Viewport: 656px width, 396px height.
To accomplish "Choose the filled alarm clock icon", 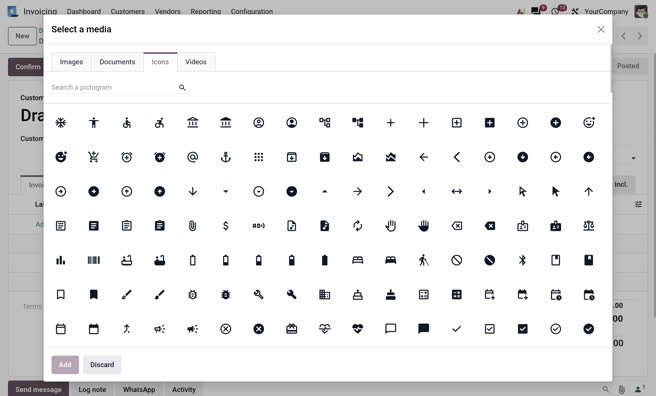I will click(x=159, y=157).
